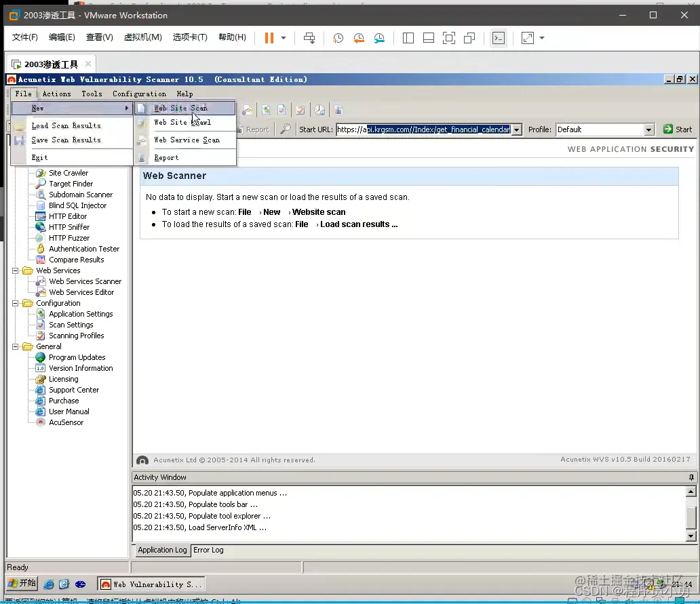The image size is (700, 604).
Task: Open AcuSensor item
Action: [x=66, y=422]
